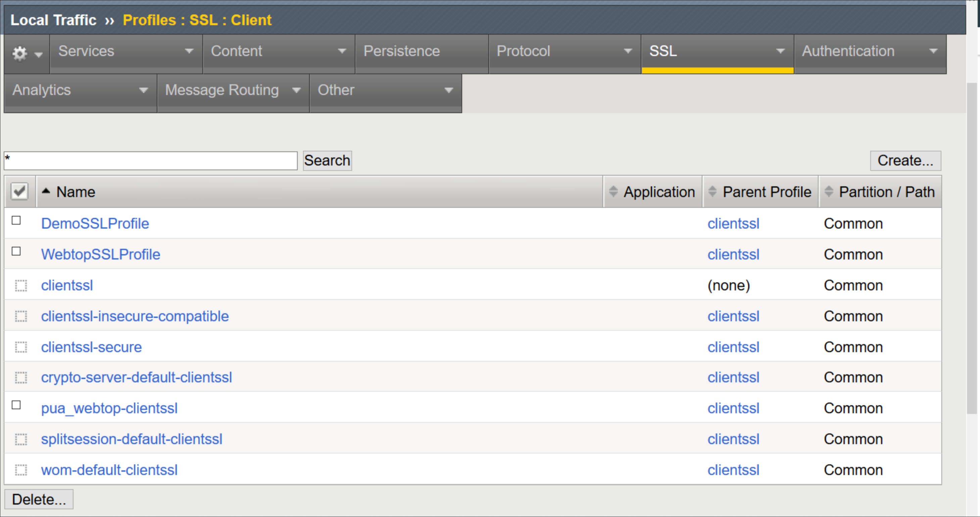Open the Services dropdown
Viewport: 980px width, 517px height.
coord(126,51)
